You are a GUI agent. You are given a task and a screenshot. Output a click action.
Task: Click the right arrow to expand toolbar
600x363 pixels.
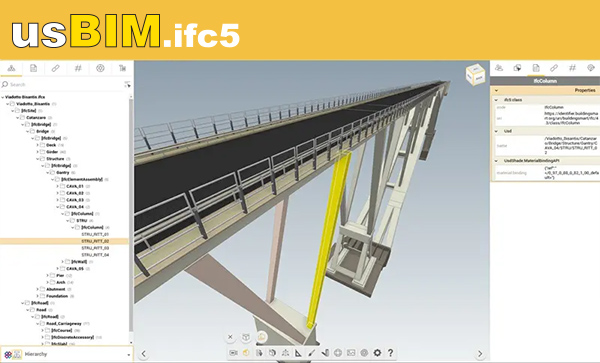[480, 354]
